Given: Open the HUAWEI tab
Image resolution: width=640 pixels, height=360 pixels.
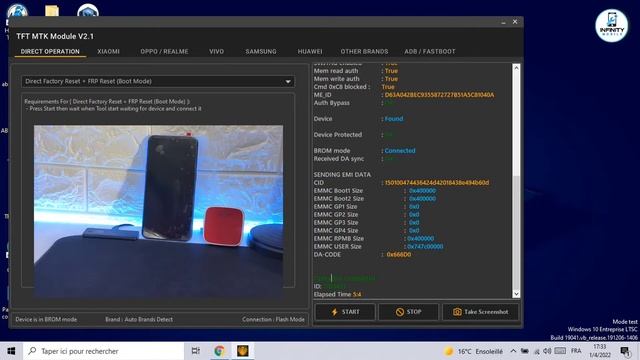Looking at the screenshot, I should (310, 51).
